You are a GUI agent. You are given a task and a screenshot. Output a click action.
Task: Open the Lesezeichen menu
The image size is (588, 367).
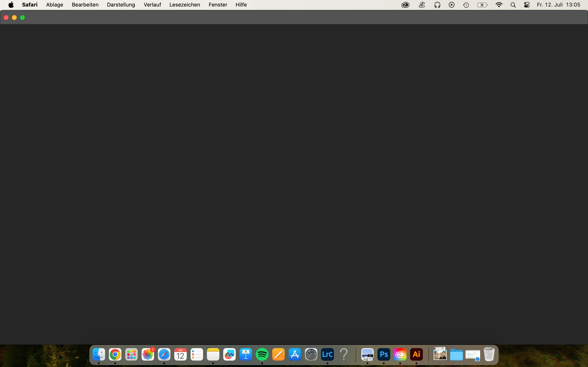point(185,5)
